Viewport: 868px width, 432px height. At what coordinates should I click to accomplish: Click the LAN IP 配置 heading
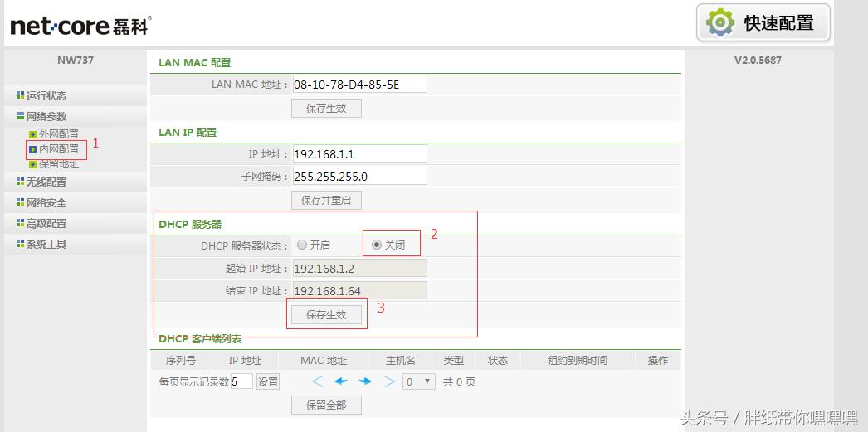point(188,132)
